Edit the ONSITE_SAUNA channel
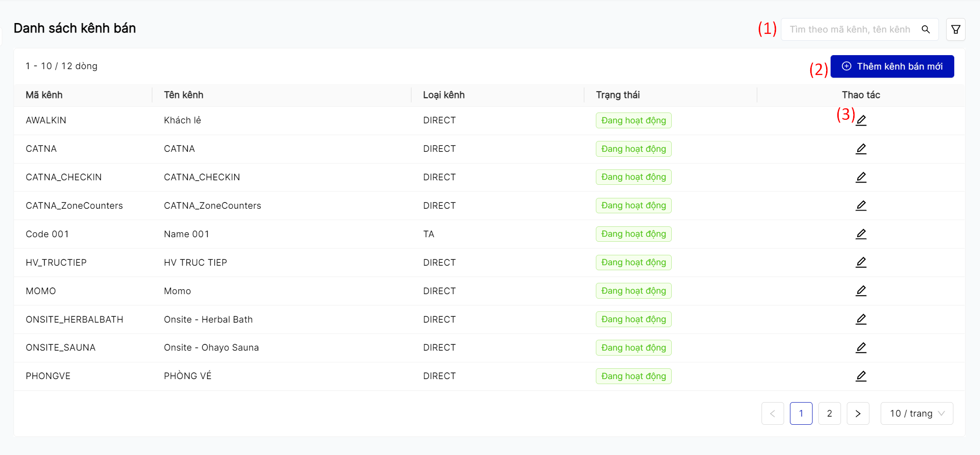The width and height of the screenshot is (980, 455). click(861, 347)
